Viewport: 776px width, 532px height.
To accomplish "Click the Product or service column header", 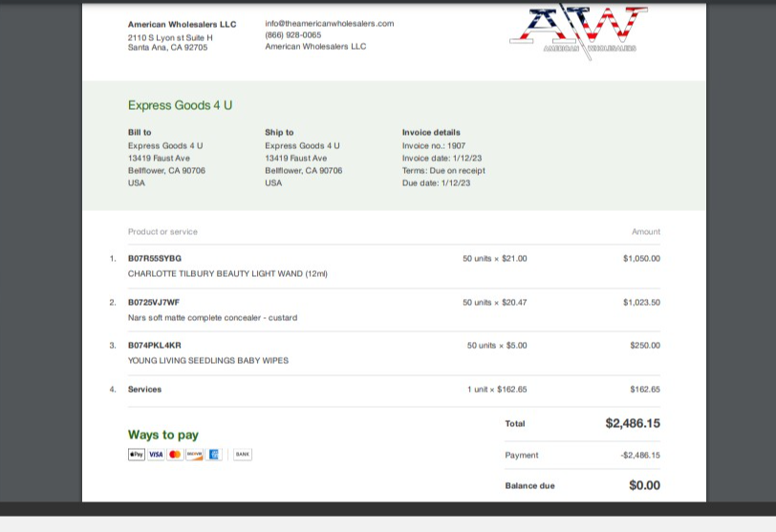I will [162, 232].
